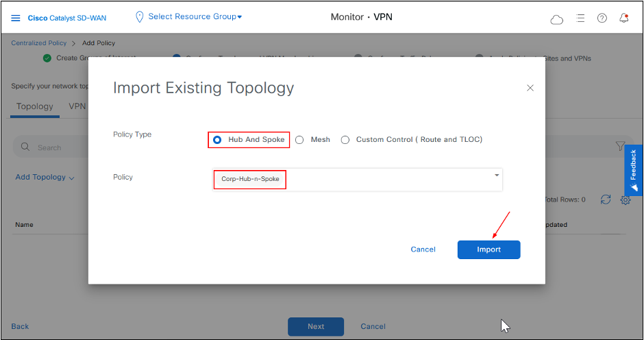Screen dimensions: 644x340
Task: Close the Import Existing Topology dialog
Action: [x=530, y=88]
